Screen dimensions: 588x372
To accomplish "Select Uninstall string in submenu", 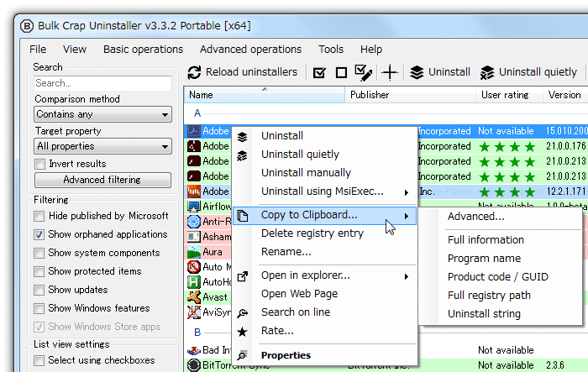I will coord(484,314).
